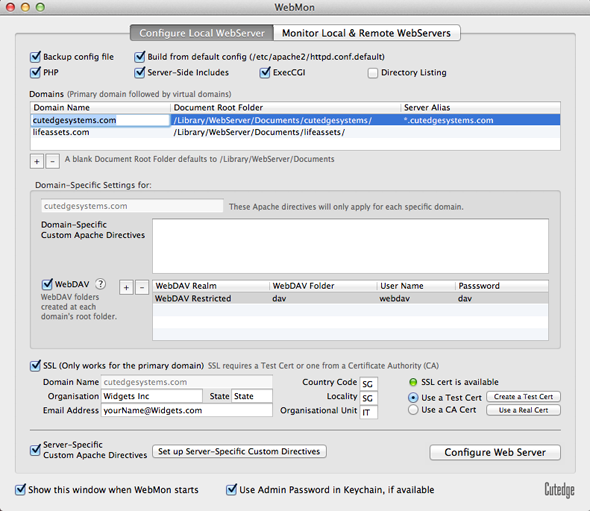Click the Server Alias column header

click(x=481, y=108)
